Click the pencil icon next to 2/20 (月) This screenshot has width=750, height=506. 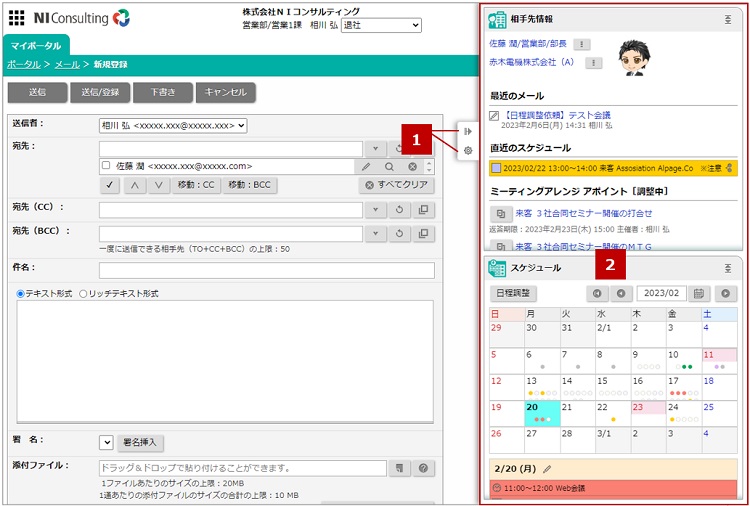coord(547,469)
